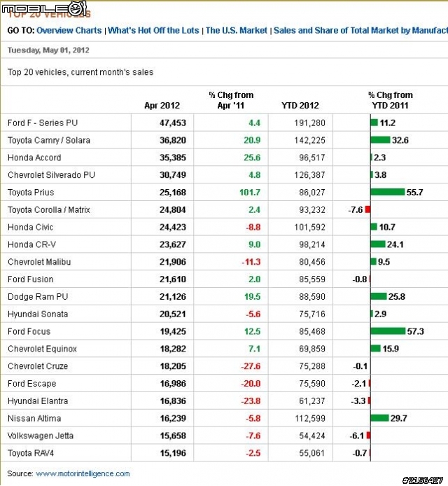The width and height of the screenshot is (448, 486).
Task: Click the green 55.7 bar for Toyota Prius
Action: point(388,192)
